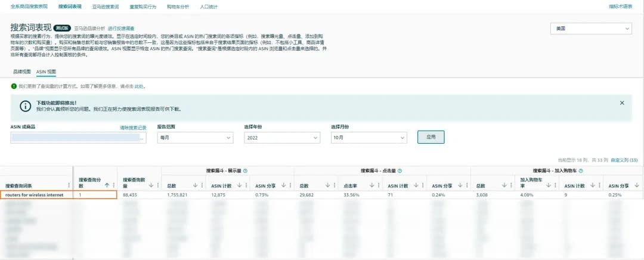Open the 选择月份 dropdown showing 10月

[x=369, y=137]
